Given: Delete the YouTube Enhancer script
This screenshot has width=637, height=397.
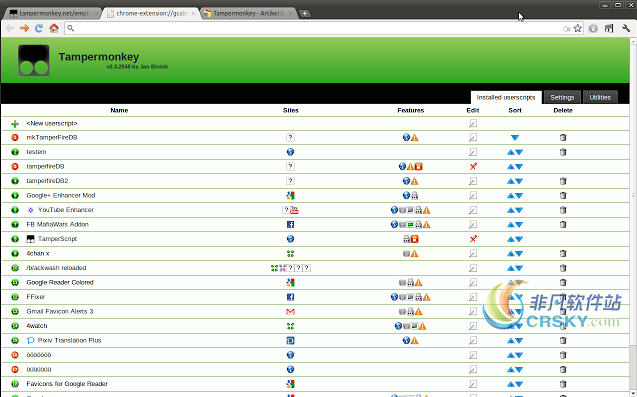Looking at the screenshot, I should 563,210.
